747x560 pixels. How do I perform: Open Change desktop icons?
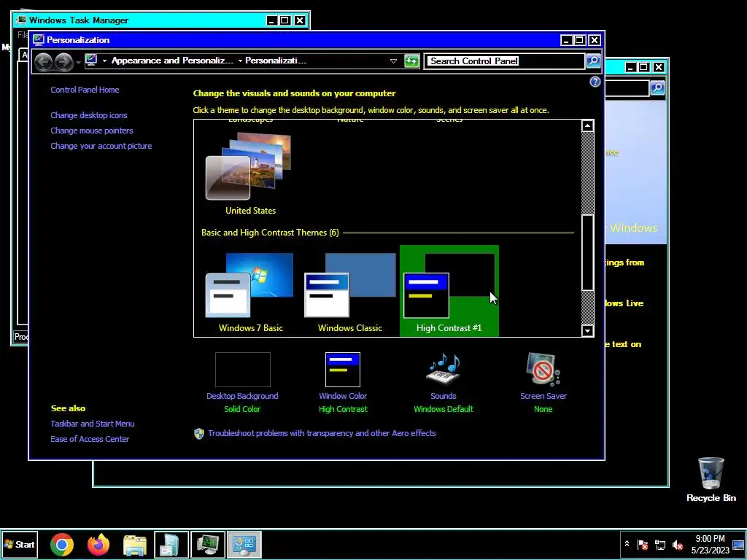coord(88,115)
